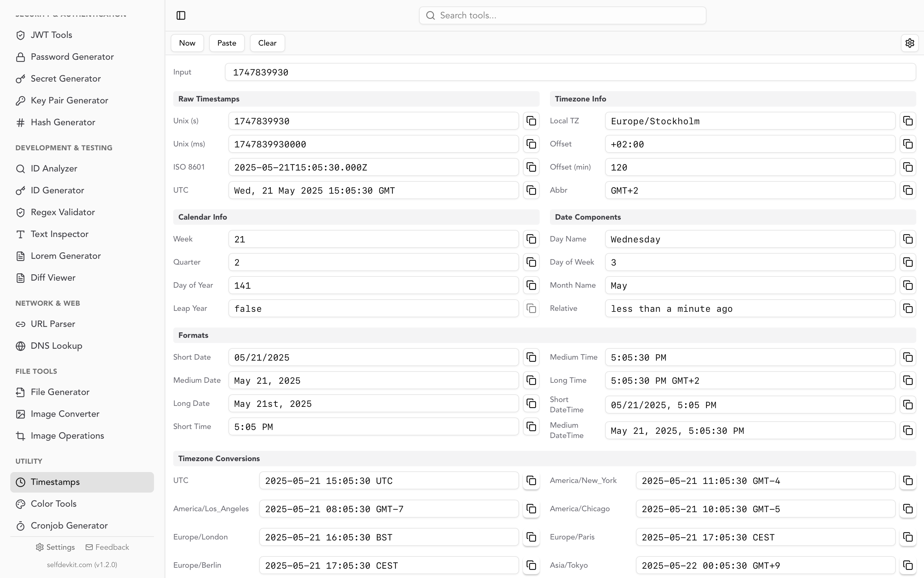
Task: Copy the Short Date format
Action: 531,357
